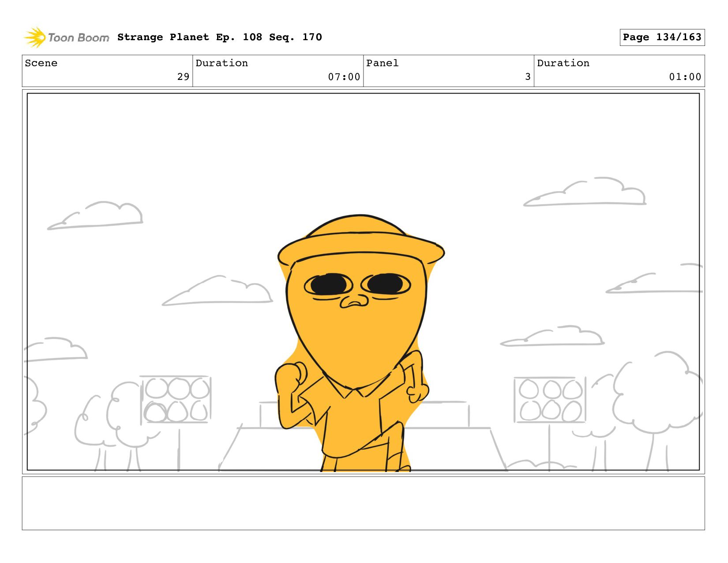Click the "Page 134/163" page indicator
This screenshot has height=563, width=728.
click(x=662, y=37)
